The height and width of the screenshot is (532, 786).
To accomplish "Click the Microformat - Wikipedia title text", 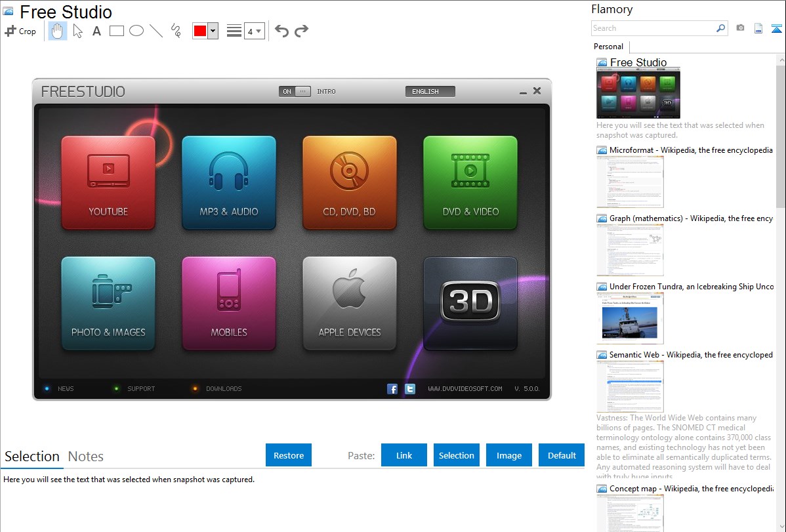I will pyautogui.click(x=691, y=150).
